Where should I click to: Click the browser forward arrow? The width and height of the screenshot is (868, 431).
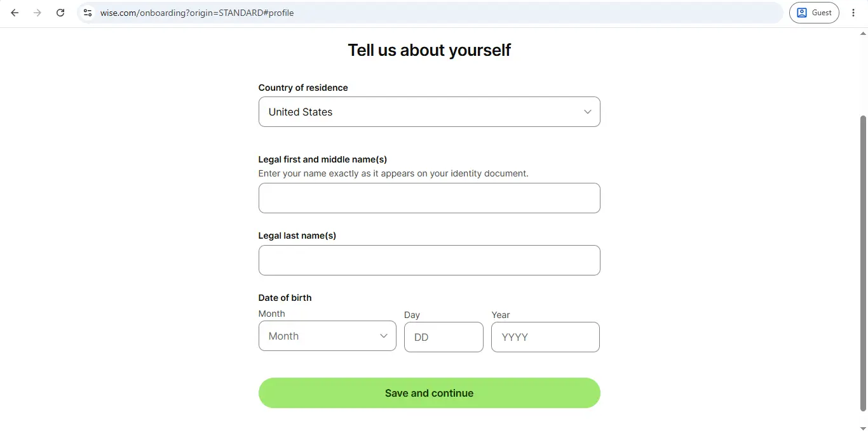tap(37, 13)
